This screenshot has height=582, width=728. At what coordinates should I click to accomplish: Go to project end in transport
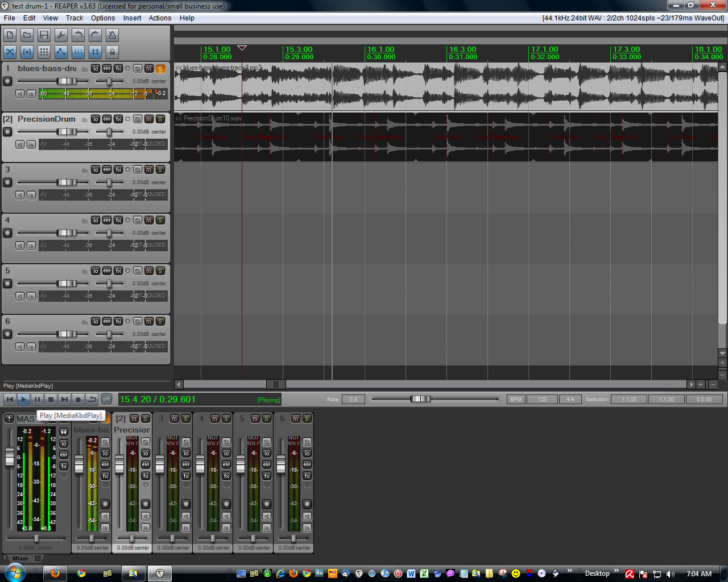point(64,399)
